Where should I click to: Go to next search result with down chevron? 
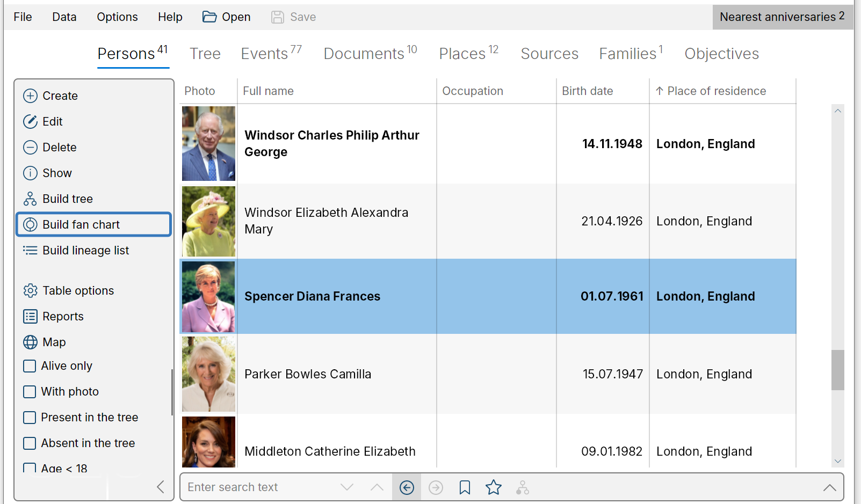(x=347, y=487)
